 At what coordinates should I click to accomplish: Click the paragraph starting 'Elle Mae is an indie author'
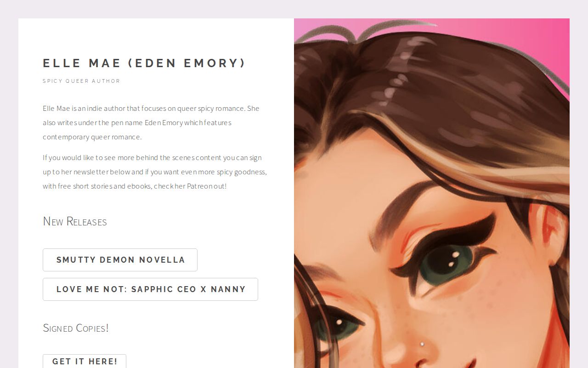point(152,123)
